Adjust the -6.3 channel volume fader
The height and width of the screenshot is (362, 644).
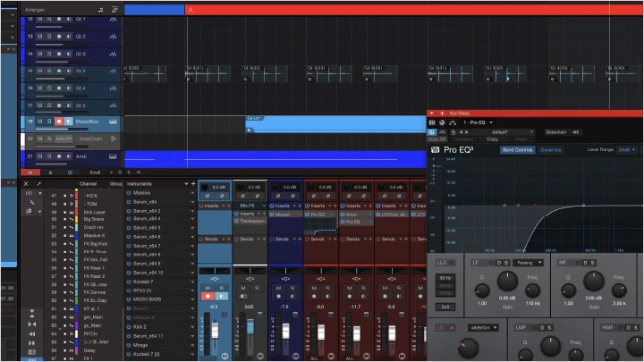tap(215, 330)
